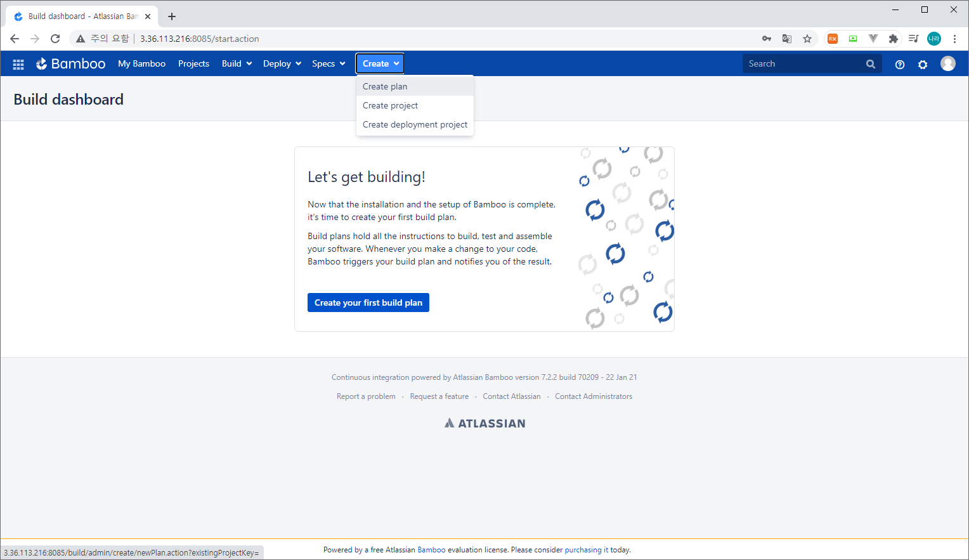Expand the Deploy dropdown menu
The width and height of the screenshot is (969, 560).
click(282, 63)
